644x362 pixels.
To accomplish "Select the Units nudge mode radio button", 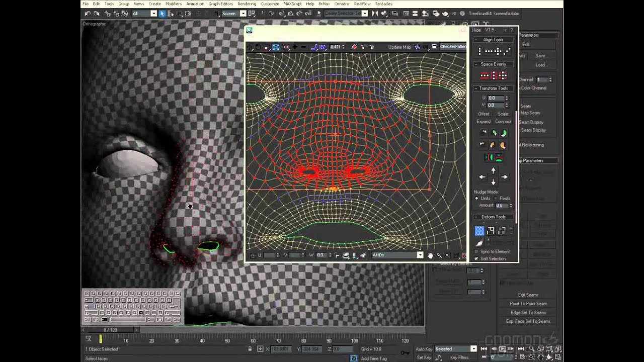I will 476,198.
